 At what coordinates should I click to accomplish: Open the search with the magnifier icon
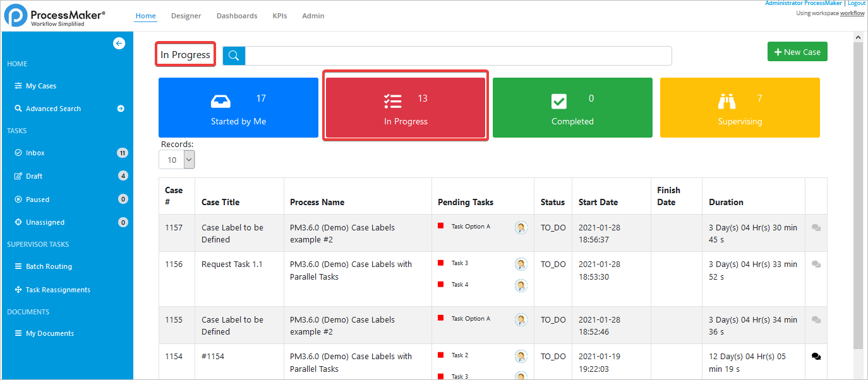point(233,56)
